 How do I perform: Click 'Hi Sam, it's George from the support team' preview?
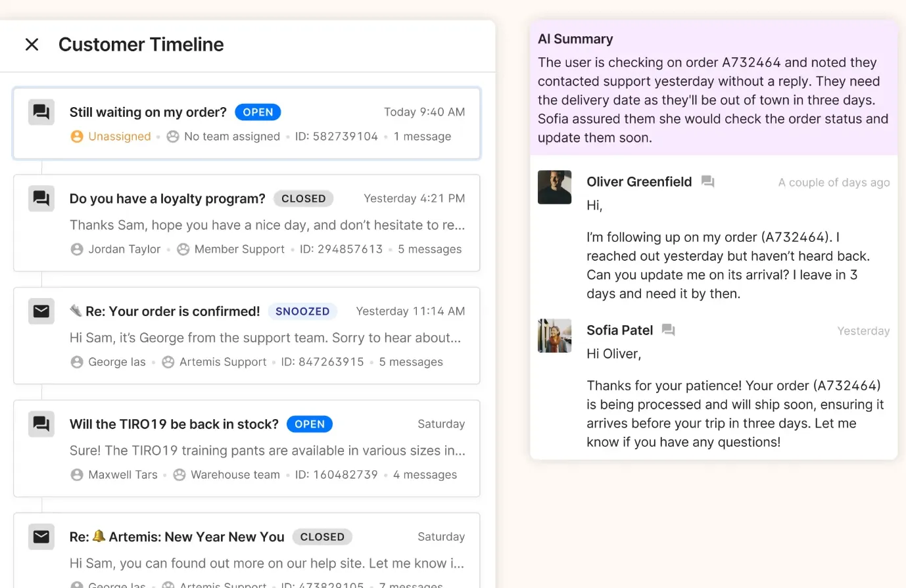[266, 338]
